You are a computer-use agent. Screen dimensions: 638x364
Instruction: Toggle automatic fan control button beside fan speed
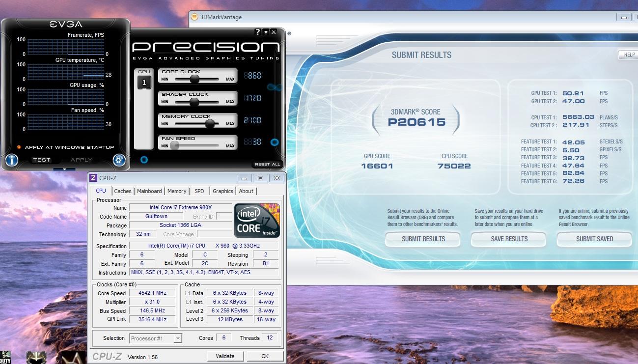point(275,142)
